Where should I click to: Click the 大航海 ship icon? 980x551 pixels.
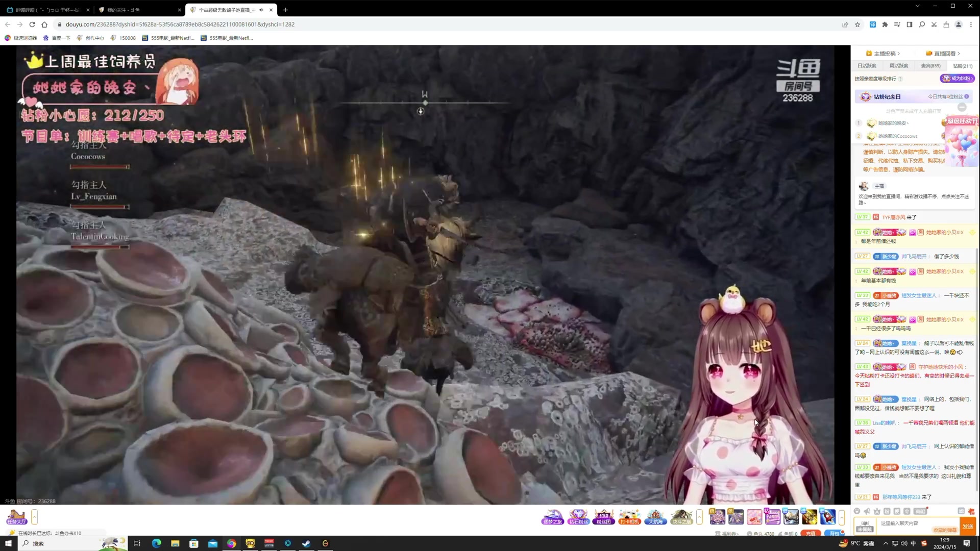point(655,517)
